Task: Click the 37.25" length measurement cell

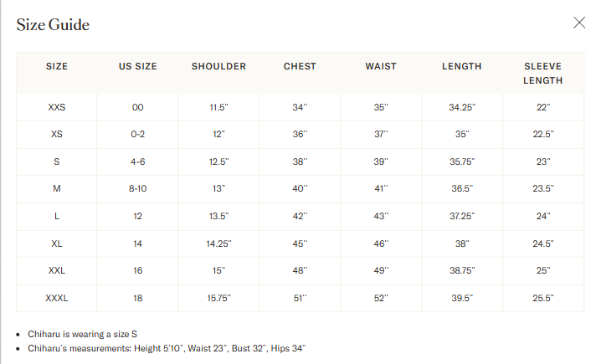Action: pos(461,216)
